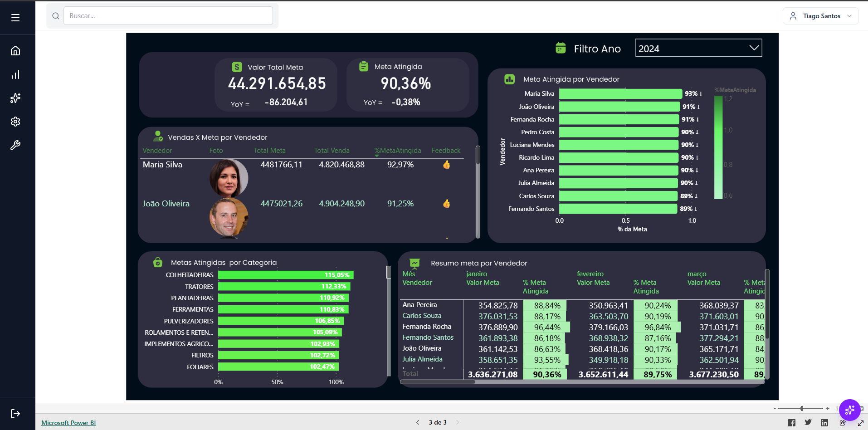Select the FOLIARES 102,47% bar

(278, 366)
